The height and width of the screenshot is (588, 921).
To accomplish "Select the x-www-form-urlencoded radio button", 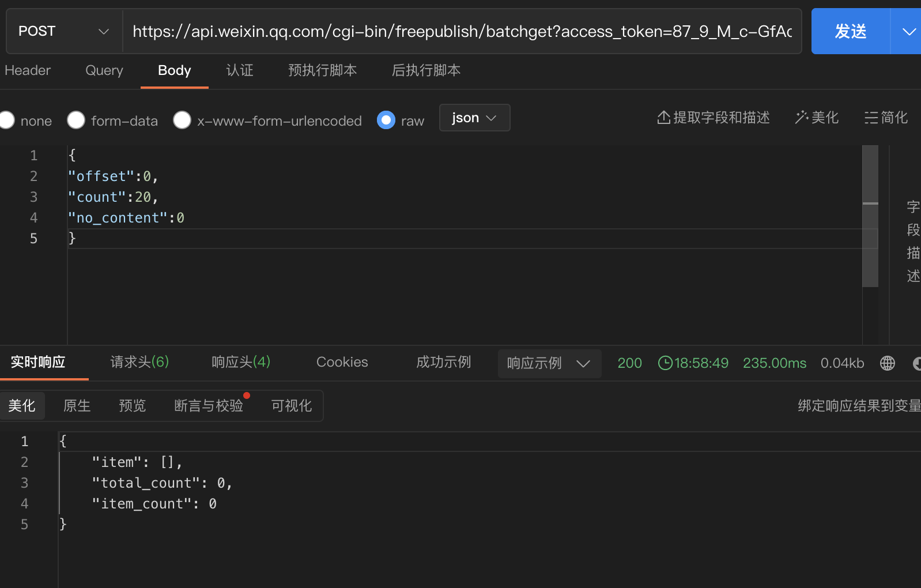I will point(182,120).
